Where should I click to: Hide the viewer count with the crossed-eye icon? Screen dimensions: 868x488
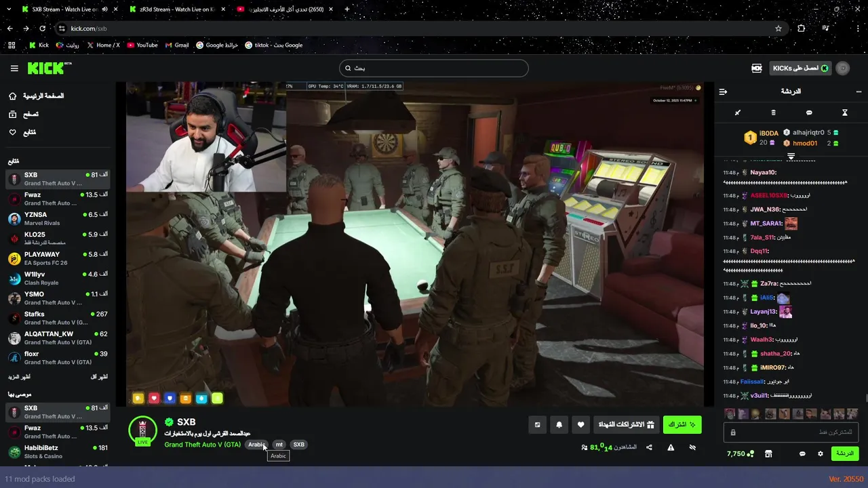pyautogui.click(x=692, y=447)
